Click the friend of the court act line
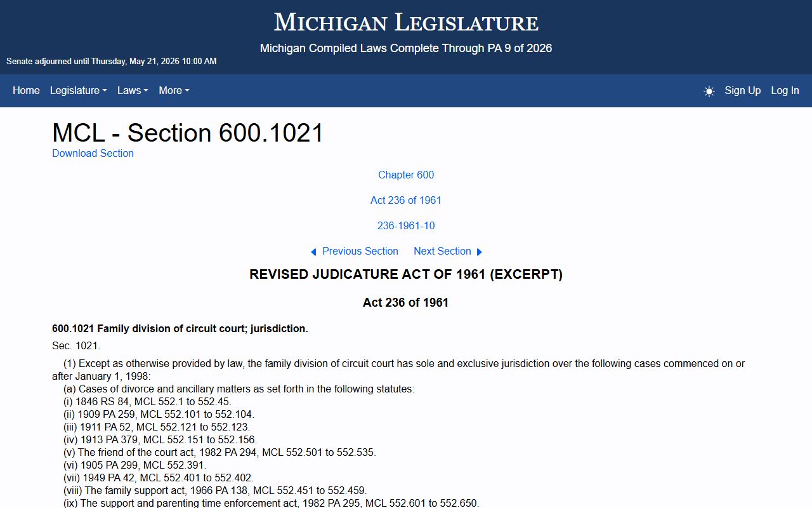812x508 pixels. (219, 453)
